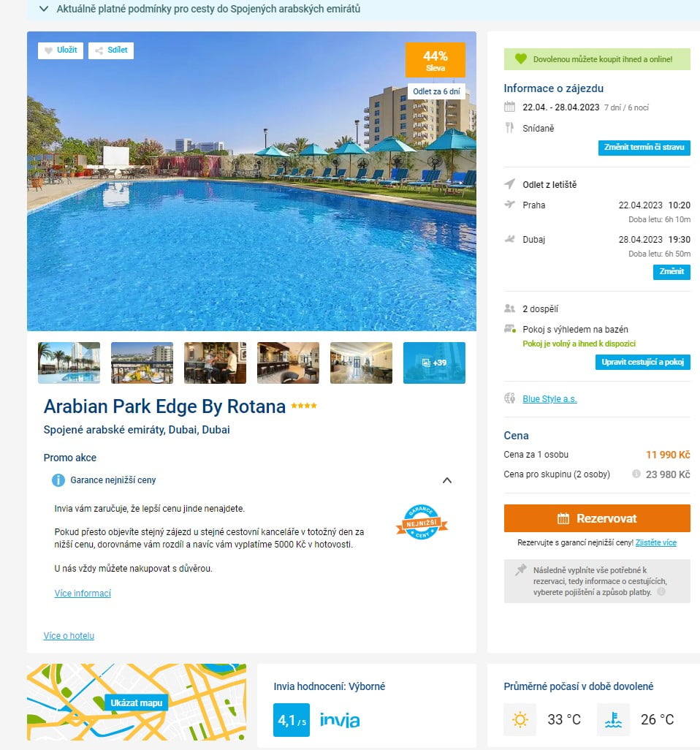700x750 pixels.
Task: Open gallery with the +39 photos tile
Action: [434, 363]
